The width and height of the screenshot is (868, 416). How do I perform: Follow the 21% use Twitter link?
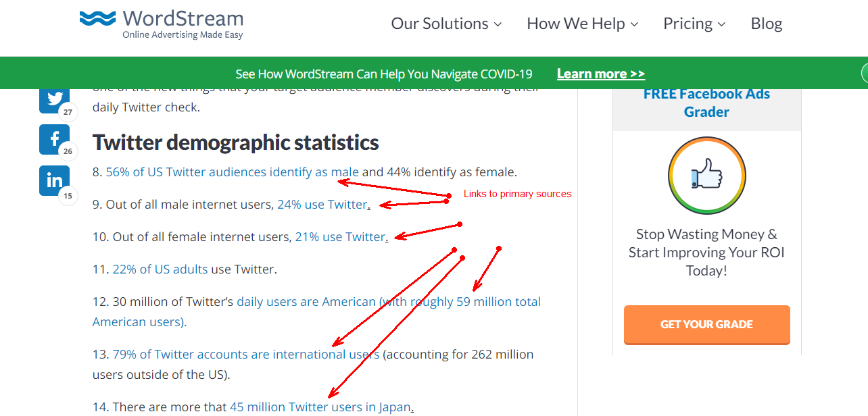(x=339, y=236)
